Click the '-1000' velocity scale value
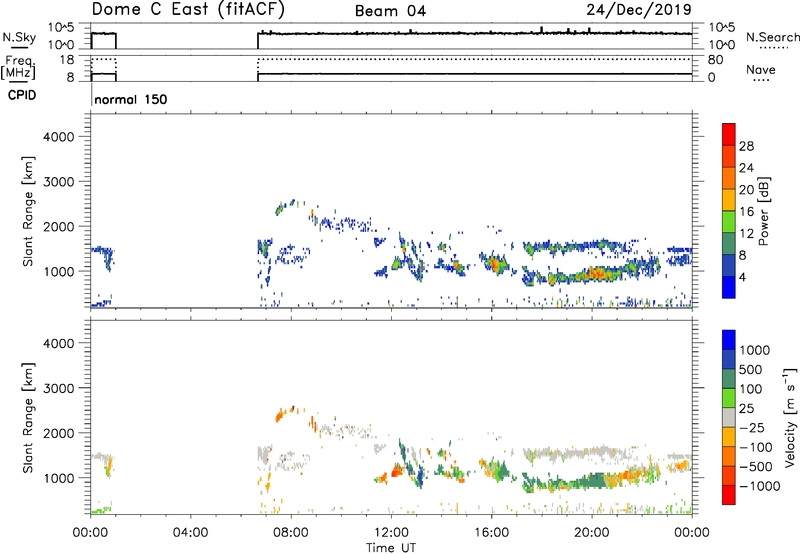The width and height of the screenshot is (800, 554). [x=760, y=486]
